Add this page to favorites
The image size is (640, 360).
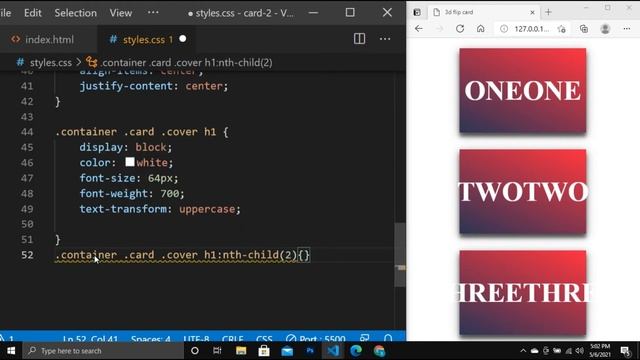(562, 29)
